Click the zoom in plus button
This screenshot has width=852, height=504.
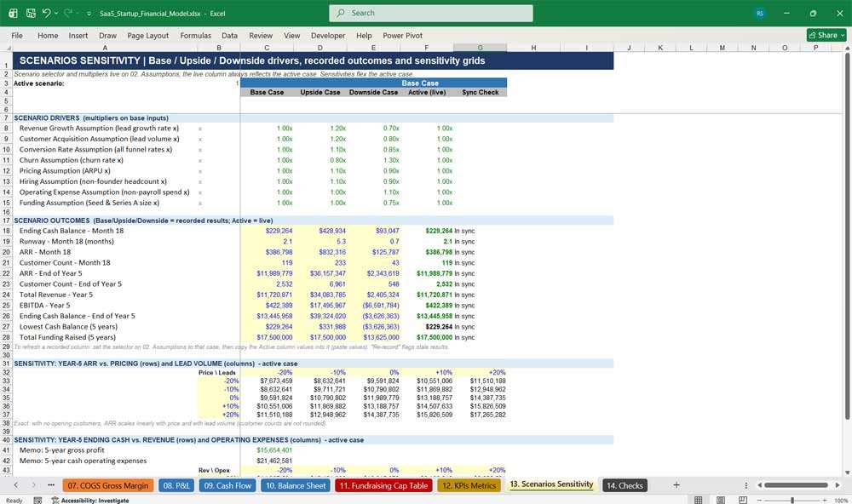point(824,501)
